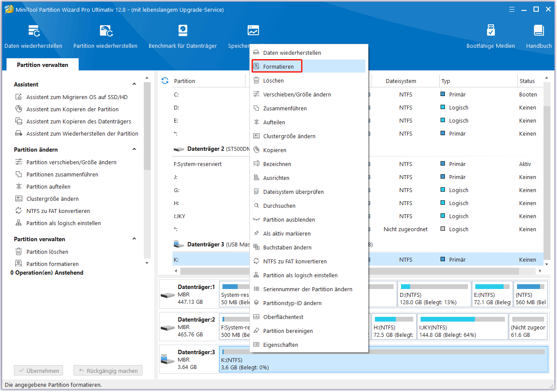Viewport: 557px width, 392px height.
Task: Choose Aufteilen from context menu
Action: pos(308,122)
